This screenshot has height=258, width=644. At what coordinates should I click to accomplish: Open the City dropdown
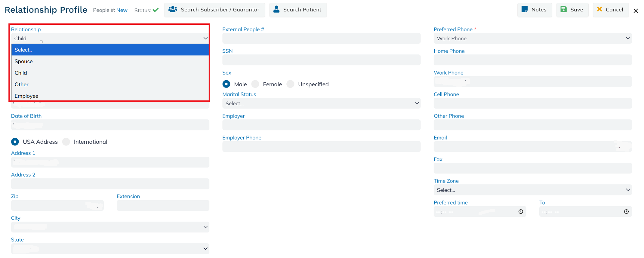[x=110, y=227]
